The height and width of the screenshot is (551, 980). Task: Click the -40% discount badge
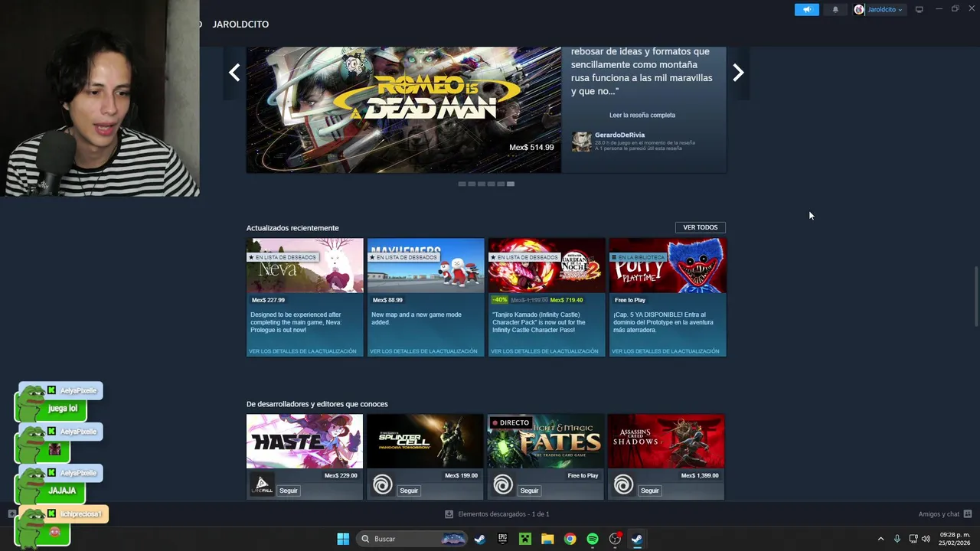(x=499, y=300)
